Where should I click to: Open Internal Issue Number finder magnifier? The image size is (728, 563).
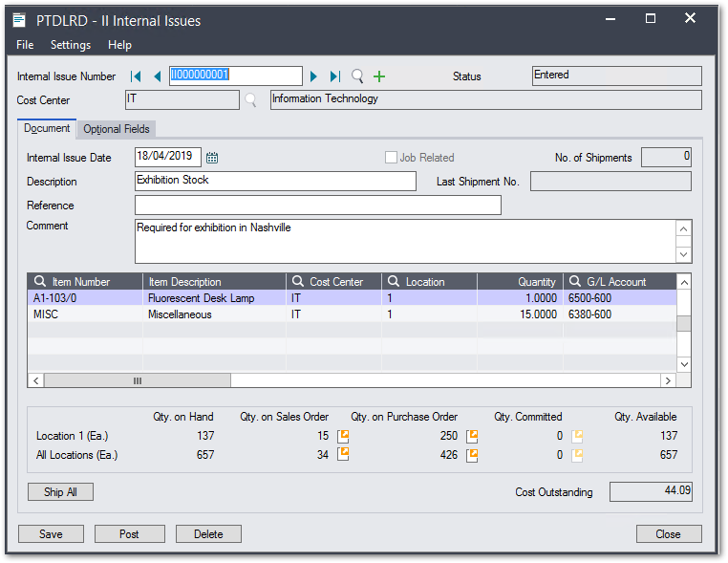pyautogui.click(x=357, y=76)
